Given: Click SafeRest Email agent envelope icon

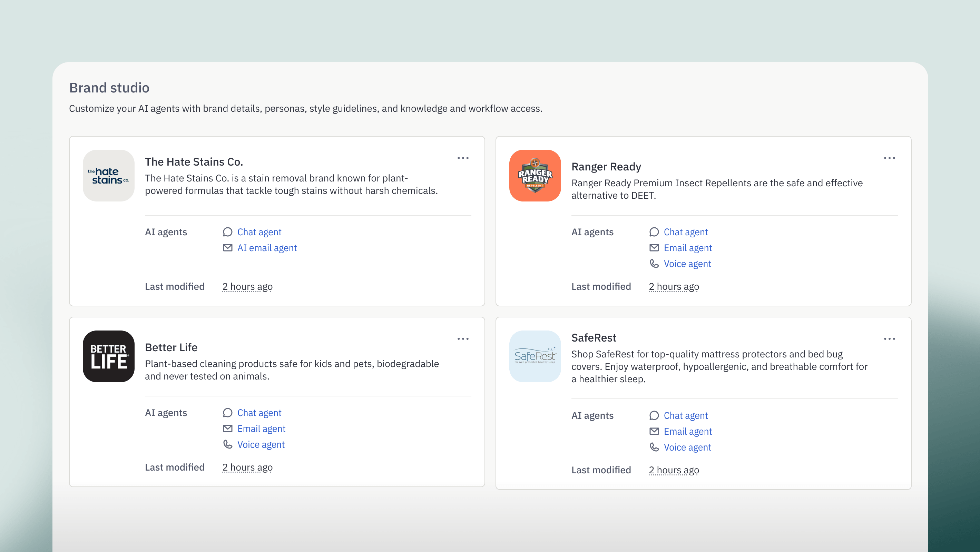Looking at the screenshot, I should [654, 431].
